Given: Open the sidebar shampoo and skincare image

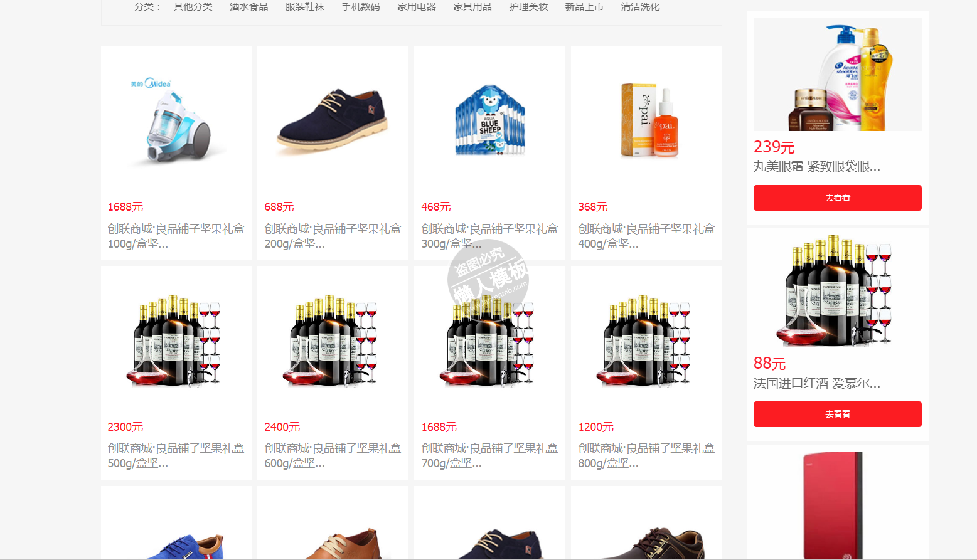Looking at the screenshot, I should pyautogui.click(x=837, y=75).
